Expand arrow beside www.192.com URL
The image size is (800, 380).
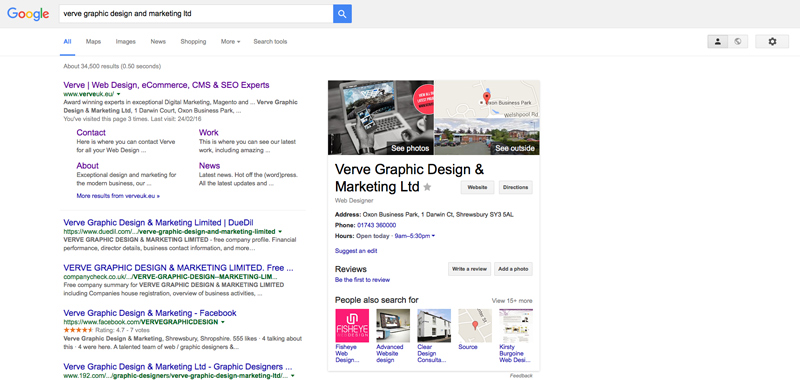292,376
